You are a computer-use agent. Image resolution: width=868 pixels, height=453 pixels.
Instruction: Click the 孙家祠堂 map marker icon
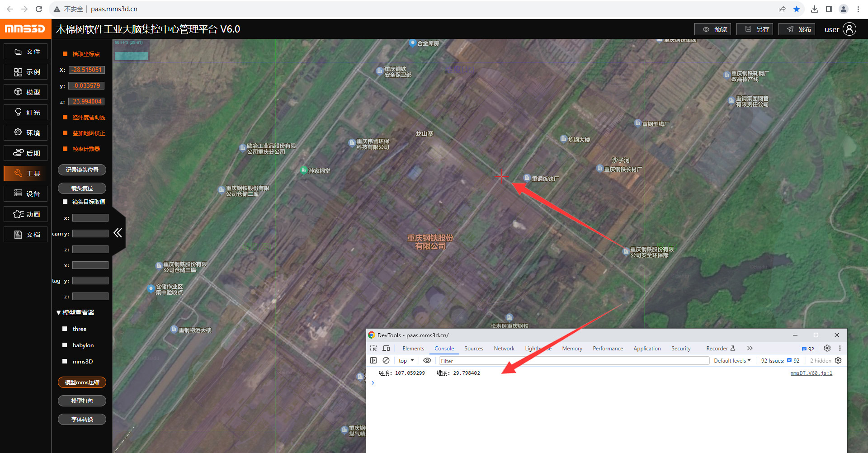coord(304,170)
